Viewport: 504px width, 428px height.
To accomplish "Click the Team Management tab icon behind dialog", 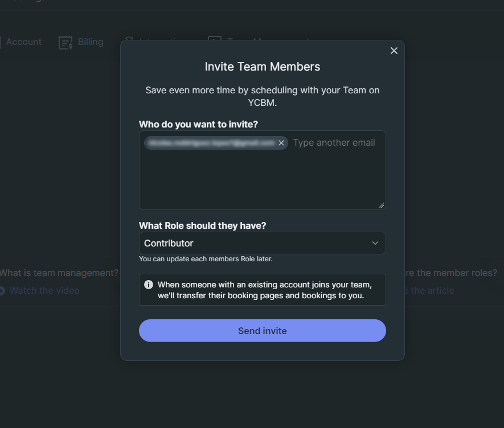I will click(x=215, y=39).
